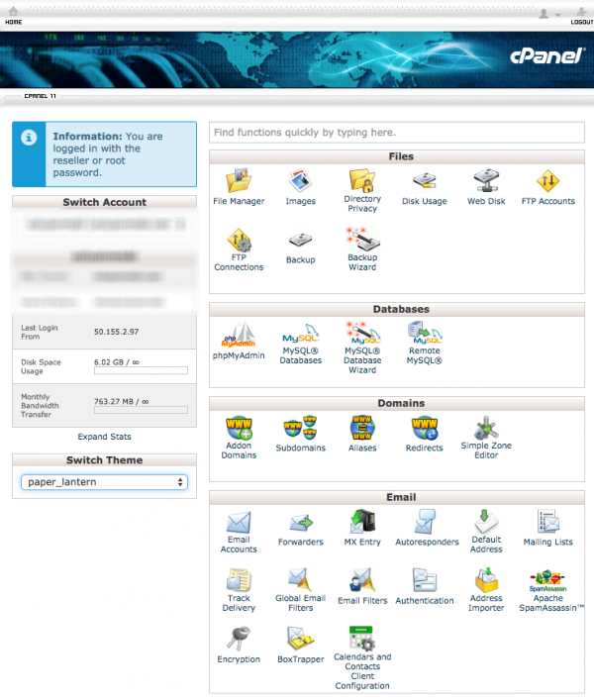
Task: Go to HOME in top bar
Action: tap(14, 21)
